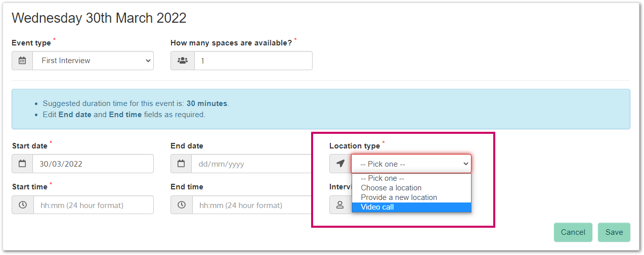644x255 pixels.
Task: Pick the 'Choose a location' option
Action: (391, 188)
